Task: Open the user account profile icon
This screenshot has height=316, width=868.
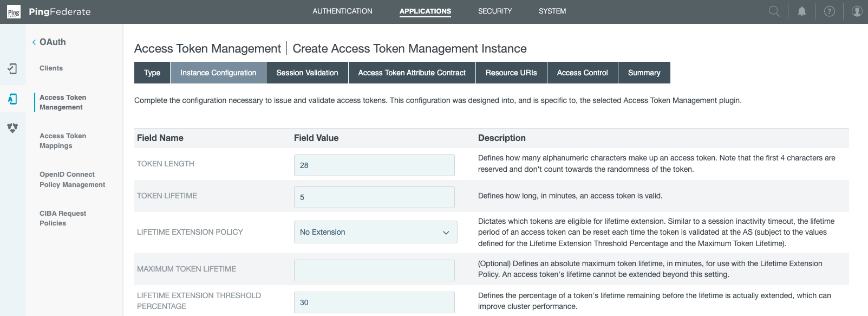Action: [x=857, y=11]
